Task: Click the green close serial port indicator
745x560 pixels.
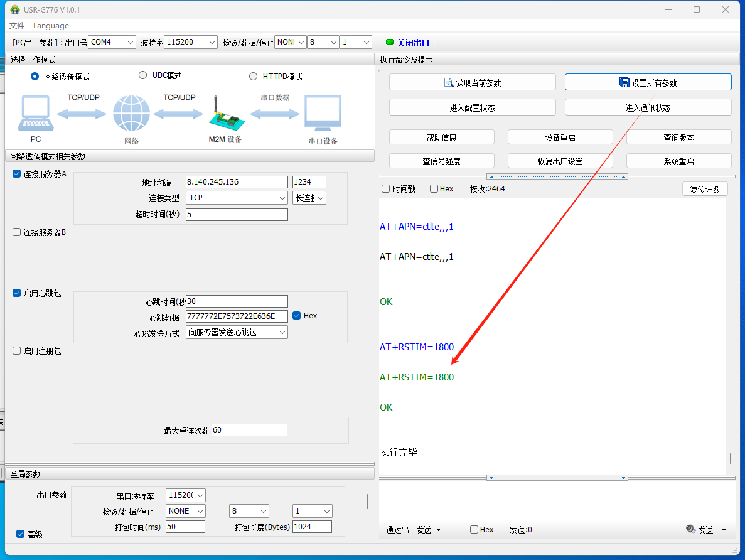Action: point(390,42)
